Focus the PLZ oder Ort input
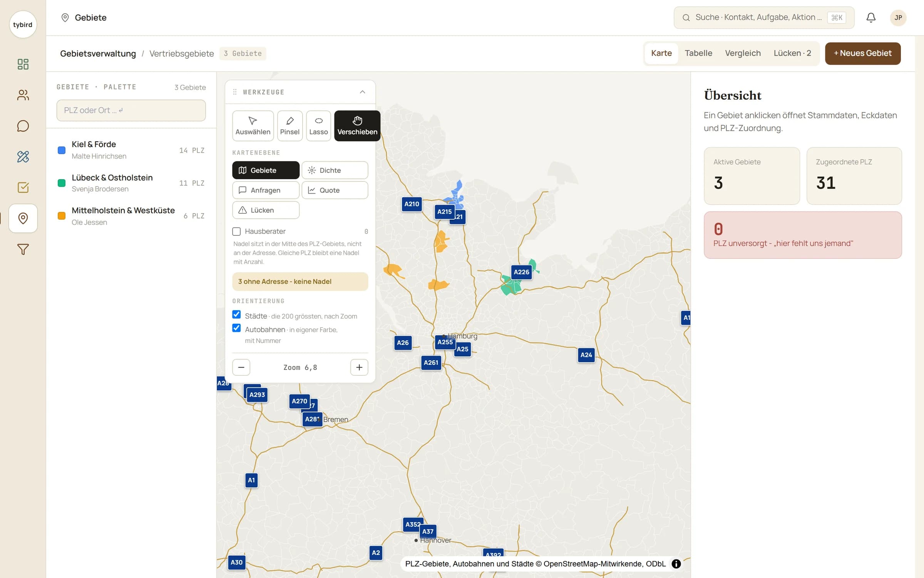 point(131,111)
